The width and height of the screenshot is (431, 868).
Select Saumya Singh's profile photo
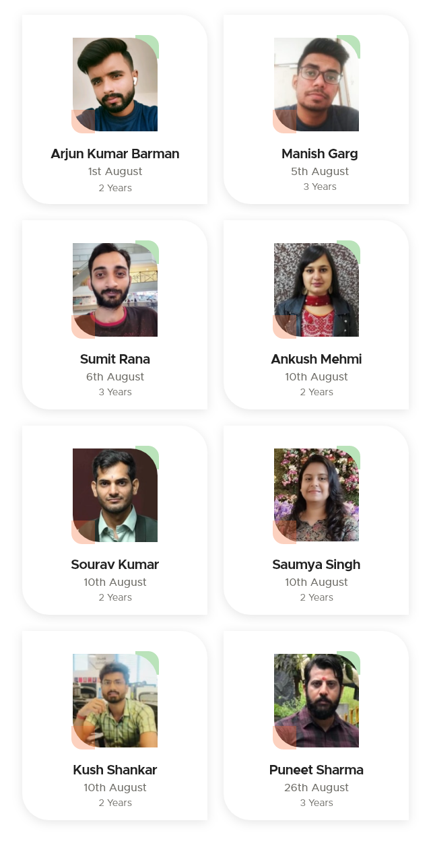(x=317, y=495)
